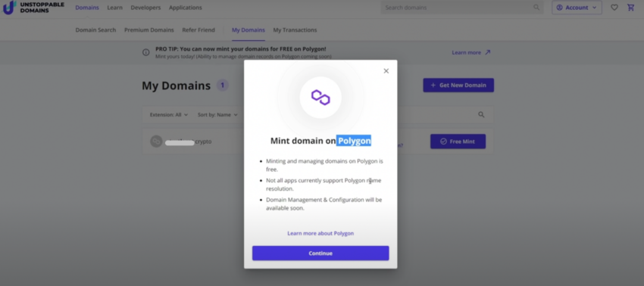Expand the Account dropdown
The width and height of the screenshot is (644, 286).
point(577,8)
